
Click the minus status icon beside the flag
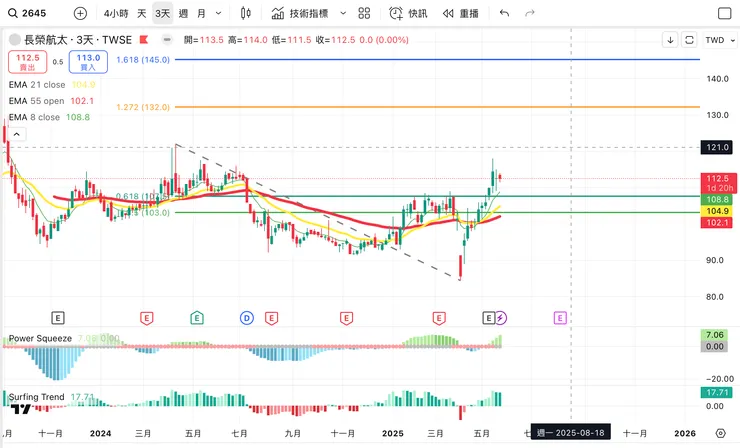167,40
